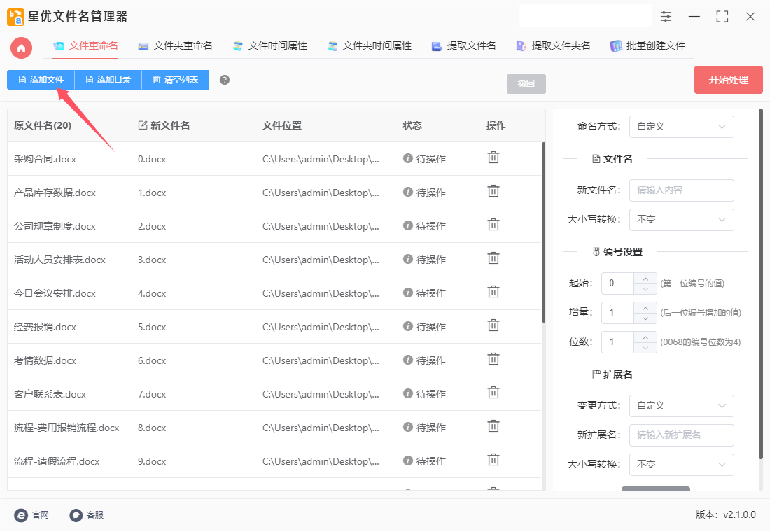Screen dimensions: 770x532
Task: Delete 流程-请假流程.docx with trash icon
Action: 493,461
